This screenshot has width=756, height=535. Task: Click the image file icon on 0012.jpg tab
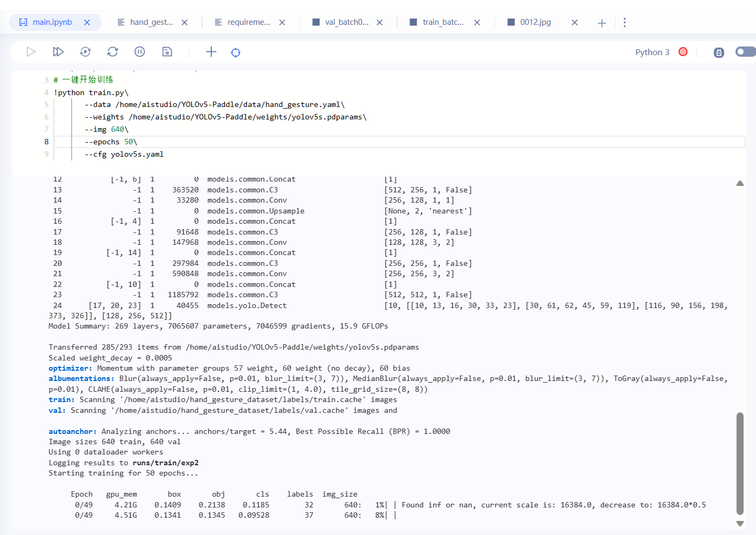click(x=511, y=22)
